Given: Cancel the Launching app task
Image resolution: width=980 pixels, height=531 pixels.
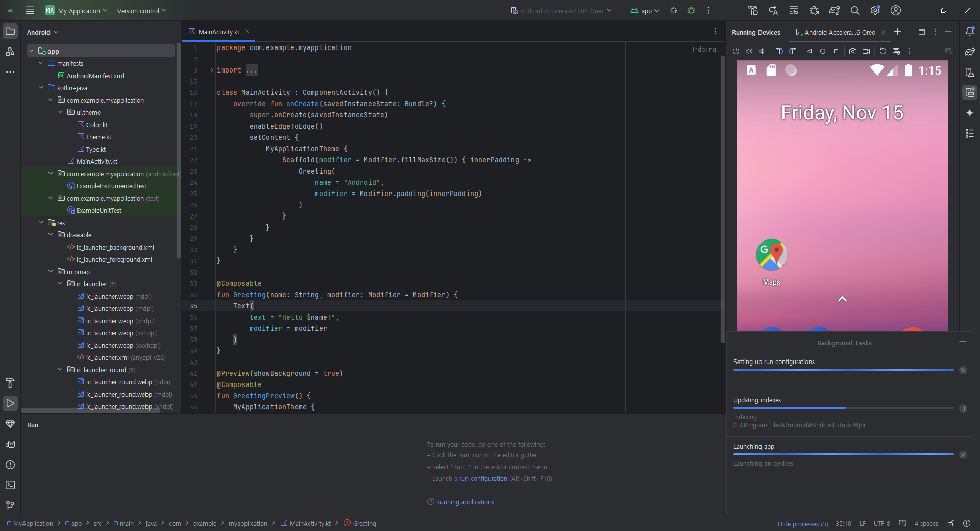Looking at the screenshot, I should click(963, 455).
